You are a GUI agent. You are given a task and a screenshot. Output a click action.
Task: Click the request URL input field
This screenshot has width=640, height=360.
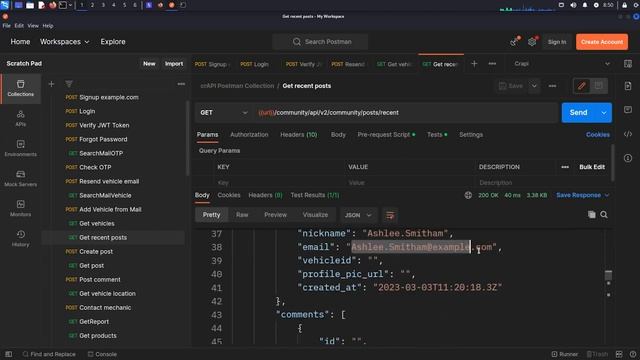(x=406, y=113)
